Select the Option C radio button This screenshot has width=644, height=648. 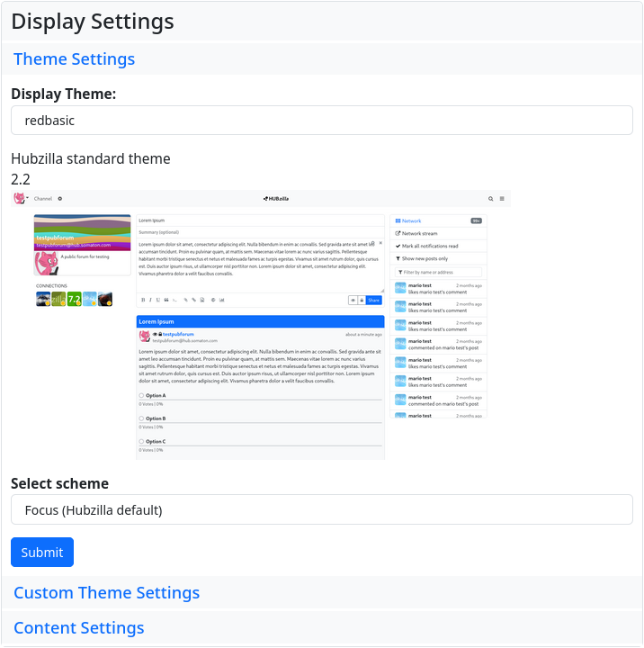141,441
